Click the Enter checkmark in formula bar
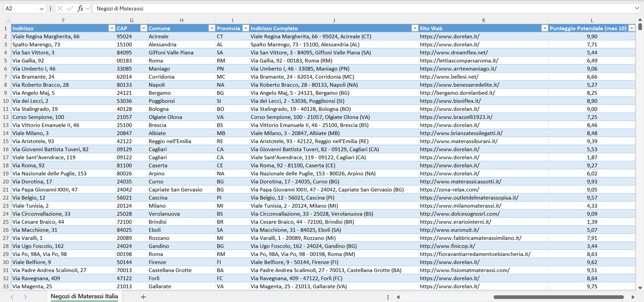The image size is (644, 302). coord(70,8)
